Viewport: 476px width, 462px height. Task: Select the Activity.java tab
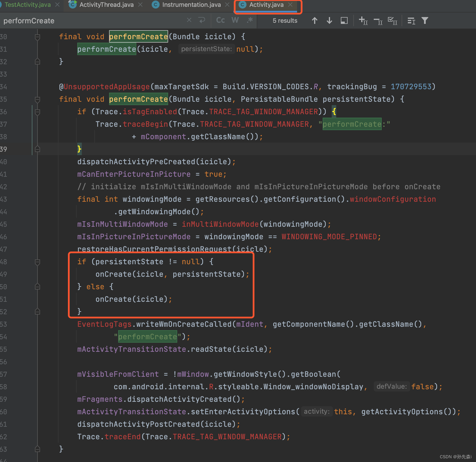tap(266, 5)
